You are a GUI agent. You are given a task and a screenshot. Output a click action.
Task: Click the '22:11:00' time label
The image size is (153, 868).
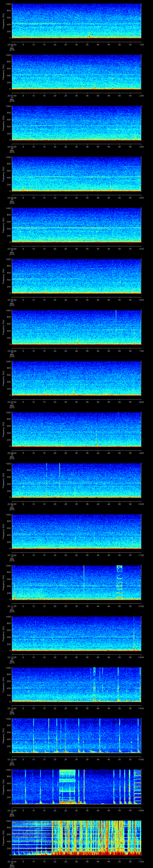tap(12, 606)
